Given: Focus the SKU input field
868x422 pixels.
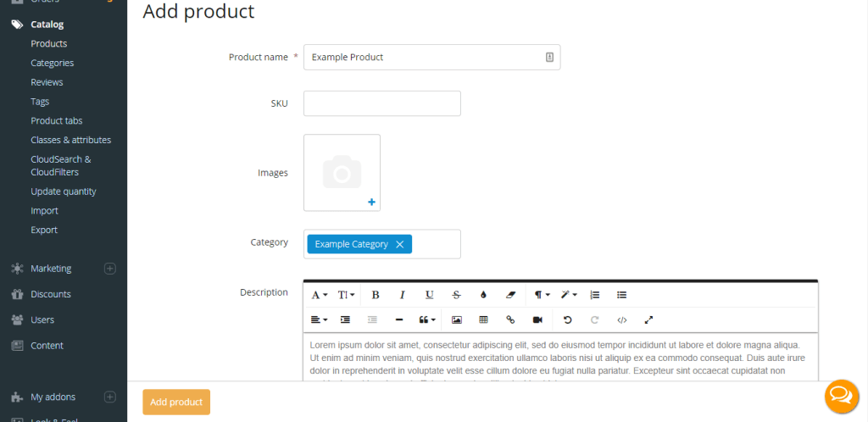Looking at the screenshot, I should 382,103.
